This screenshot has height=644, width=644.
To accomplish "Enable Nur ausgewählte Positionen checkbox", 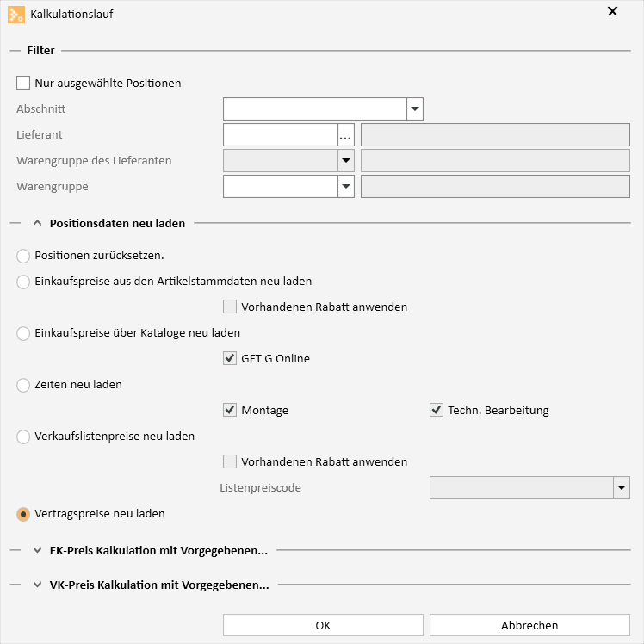I will (x=23, y=83).
